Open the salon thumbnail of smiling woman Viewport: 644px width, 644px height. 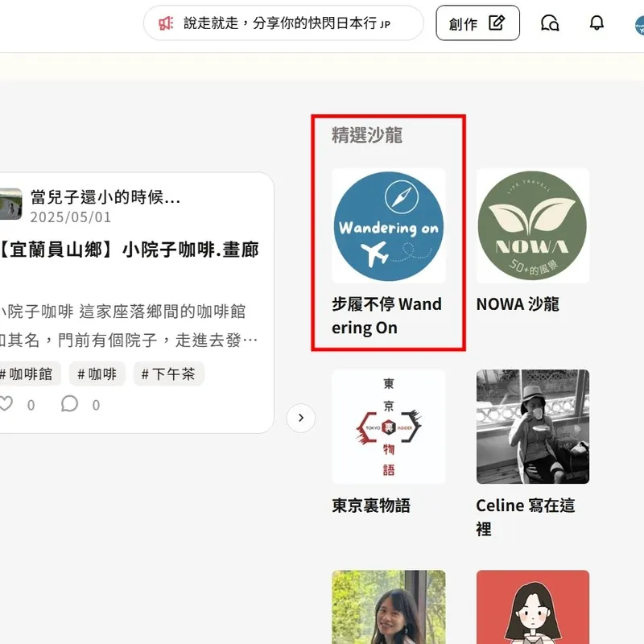pyautogui.click(x=389, y=607)
